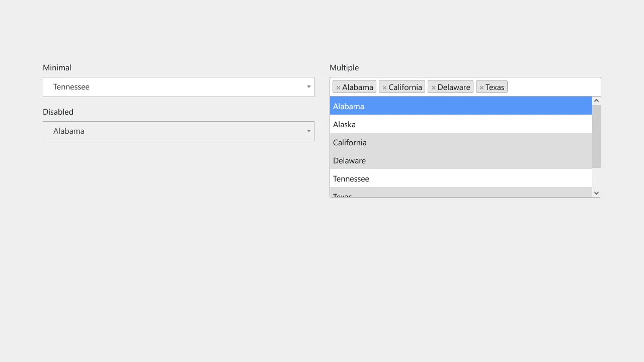Screen dimensions: 644x362
Task: Remove the California tag with its × icon
Action: click(x=386, y=86)
